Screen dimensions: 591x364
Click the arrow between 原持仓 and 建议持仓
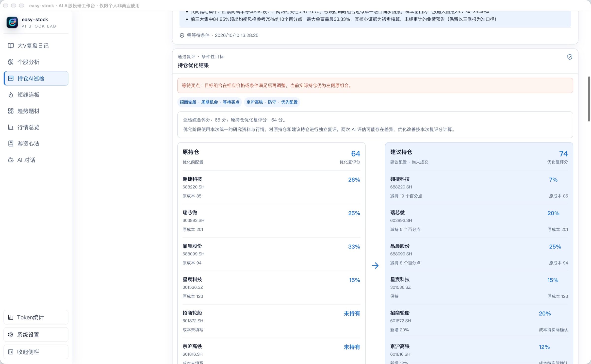(375, 266)
